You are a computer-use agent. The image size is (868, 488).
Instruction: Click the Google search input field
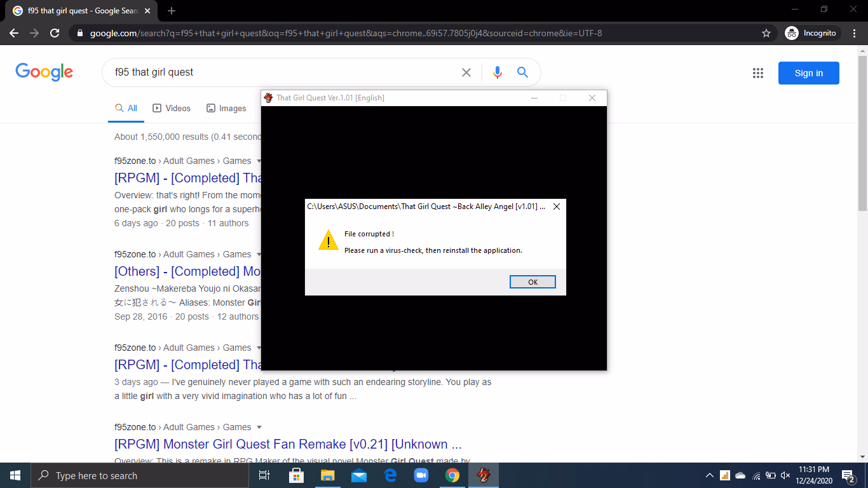[280, 72]
